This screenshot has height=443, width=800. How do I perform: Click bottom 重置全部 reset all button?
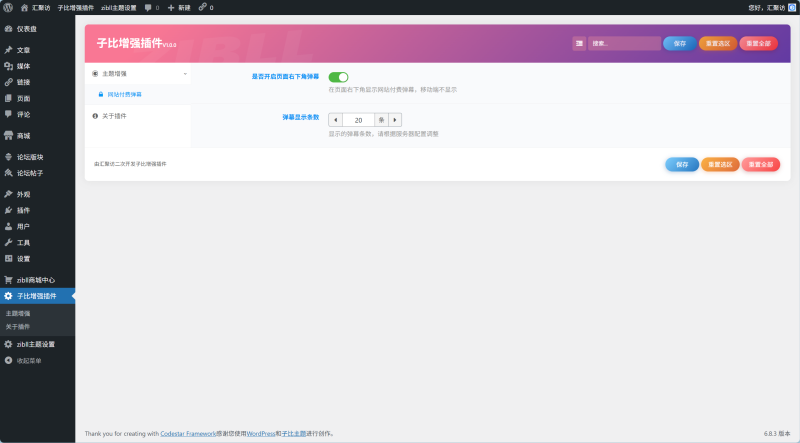pyautogui.click(x=760, y=164)
